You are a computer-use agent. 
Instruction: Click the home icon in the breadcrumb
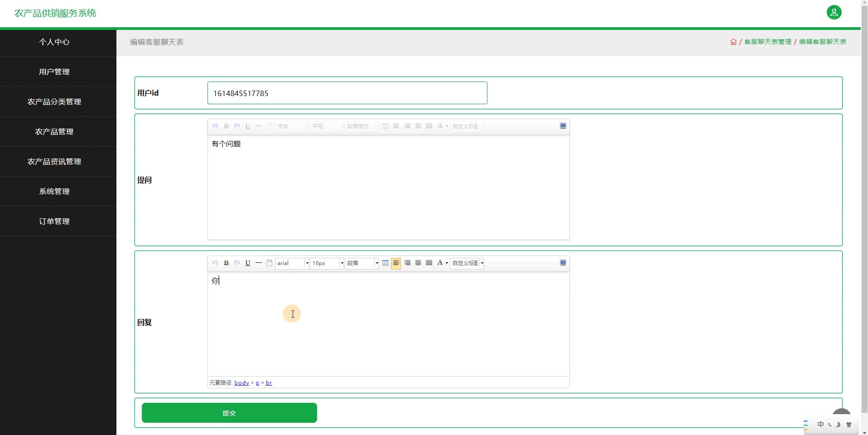coord(733,42)
